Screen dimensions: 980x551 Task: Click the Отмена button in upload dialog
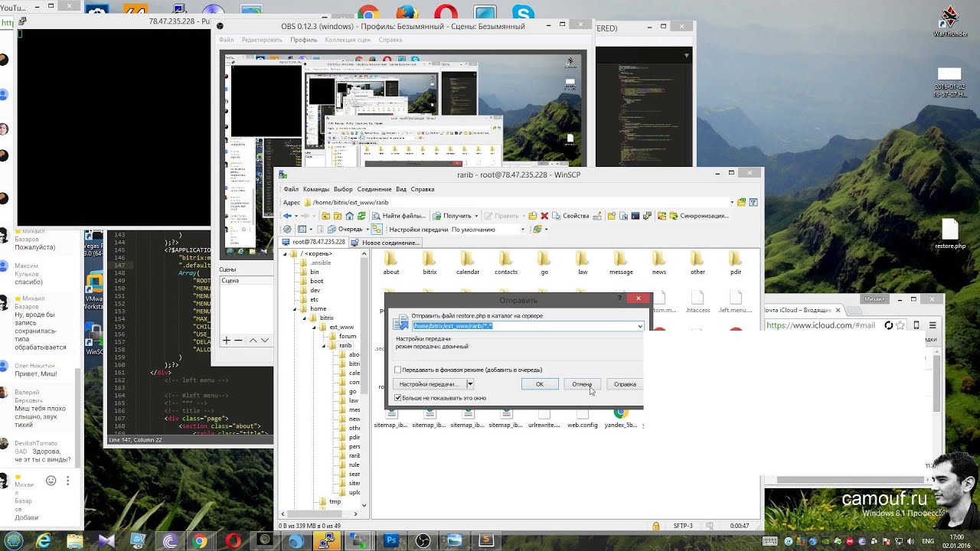coord(582,384)
